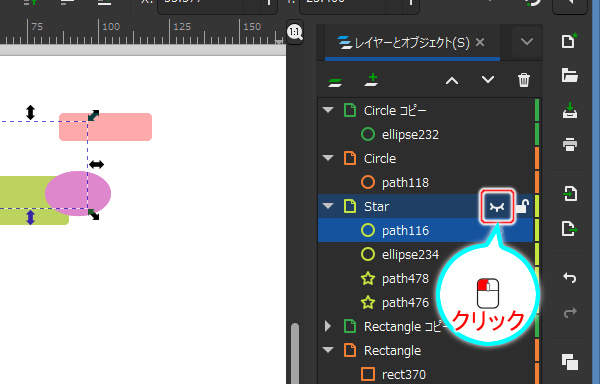Viewport: 600px width, 384px height.
Task: Toggle visibility eye icon on Star layer
Action: click(497, 207)
